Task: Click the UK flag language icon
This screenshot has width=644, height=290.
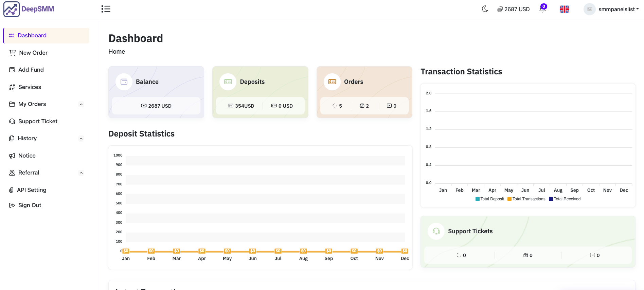Action: click(564, 9)
